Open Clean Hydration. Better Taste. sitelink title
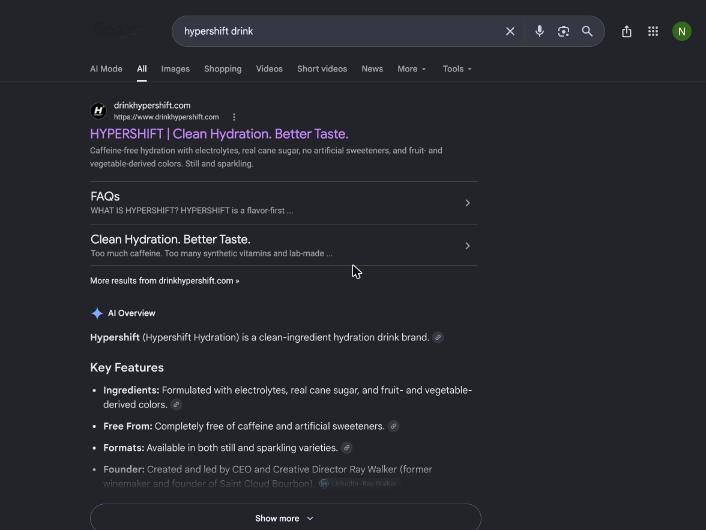The height and width of the screenshot is (530, 706). click(x=170, y=240)
